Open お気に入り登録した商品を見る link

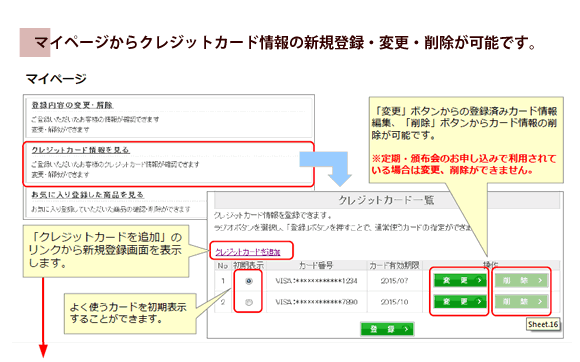click(x=87, y=195)
